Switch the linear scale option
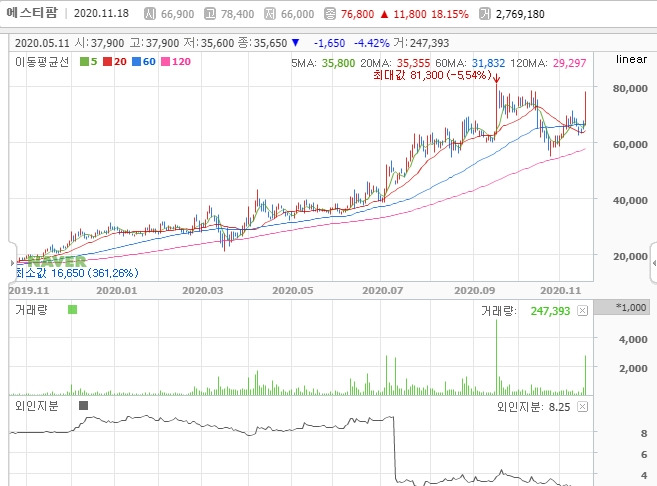The width and height of the screenshot is (657, 486). (631, 59)
